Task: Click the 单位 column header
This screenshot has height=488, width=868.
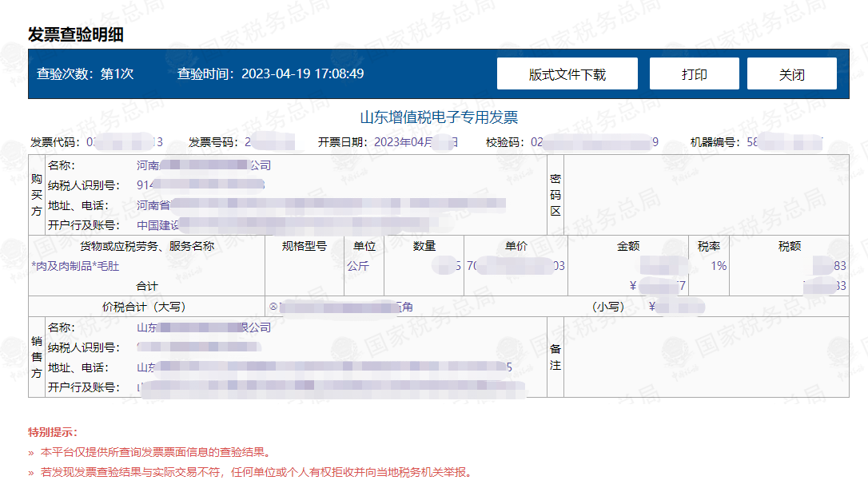Action: 364,246
